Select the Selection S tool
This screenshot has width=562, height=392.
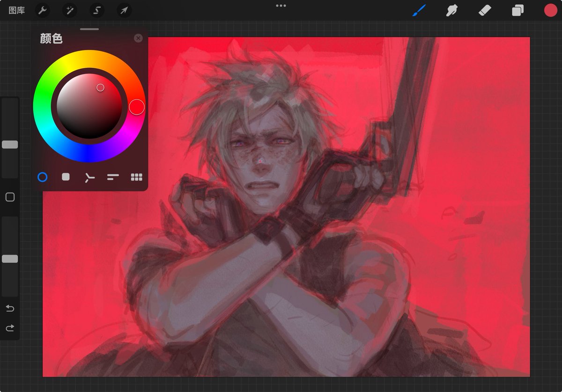97,10
